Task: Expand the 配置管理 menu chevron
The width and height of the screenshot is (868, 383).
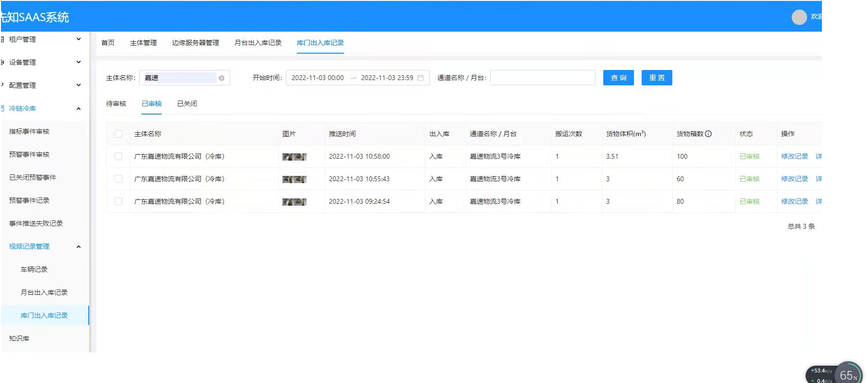Action: pos(79,85)
